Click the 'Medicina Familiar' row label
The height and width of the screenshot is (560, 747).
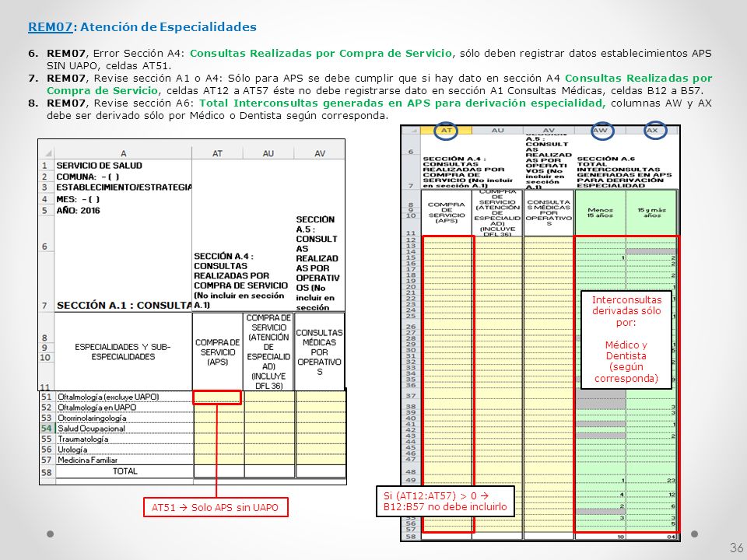click(x=87, y=460)
